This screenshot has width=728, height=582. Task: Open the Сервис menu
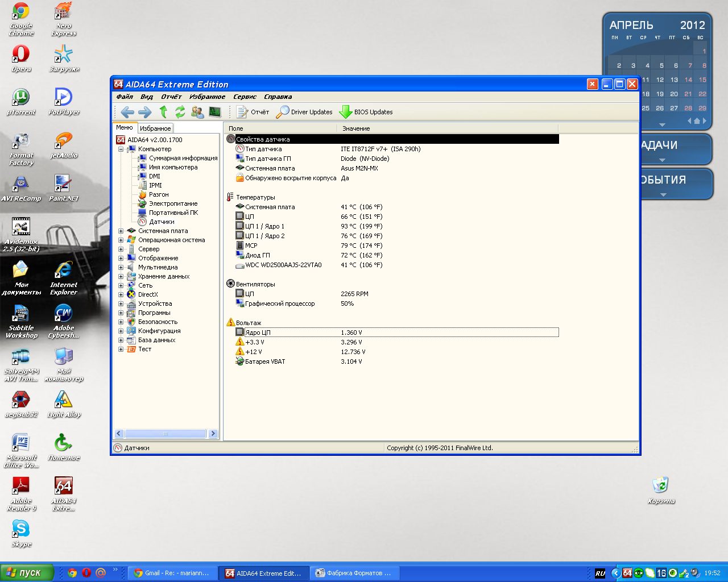point(245,97)
